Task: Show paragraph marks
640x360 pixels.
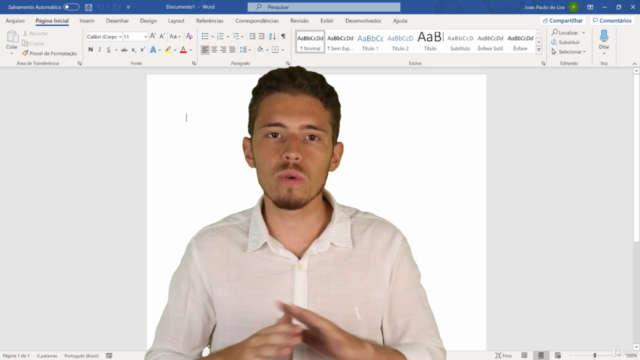Action: (283, 36)
